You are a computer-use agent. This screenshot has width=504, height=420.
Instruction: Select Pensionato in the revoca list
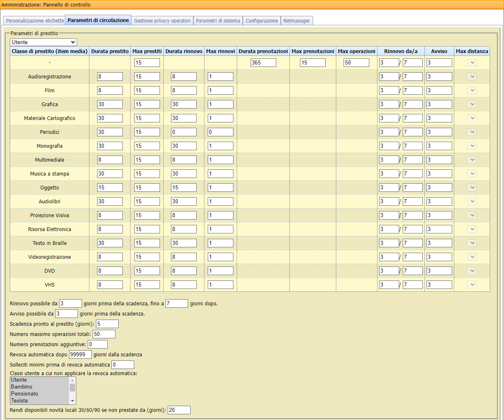[24, 394]
